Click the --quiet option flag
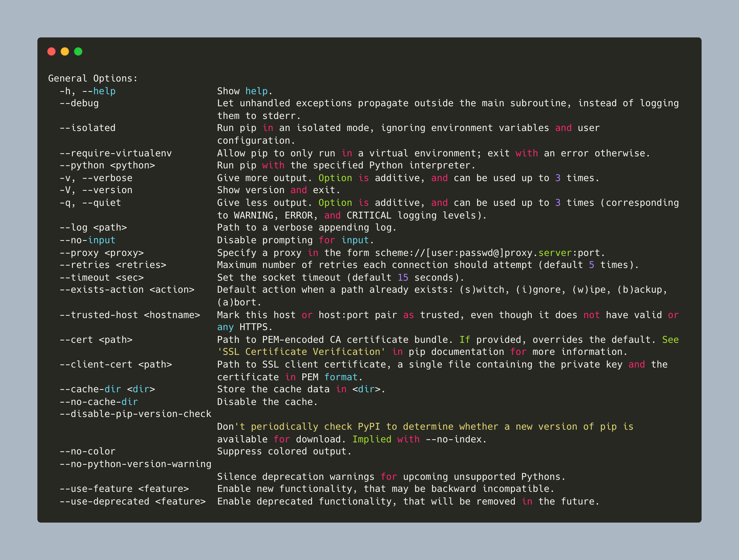The width and height of the screenshot is (739, 560). (102, 203)
